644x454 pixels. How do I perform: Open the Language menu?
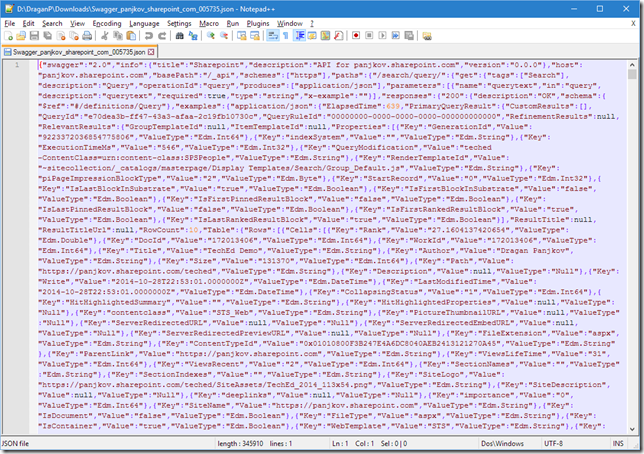tap(144, 23)
